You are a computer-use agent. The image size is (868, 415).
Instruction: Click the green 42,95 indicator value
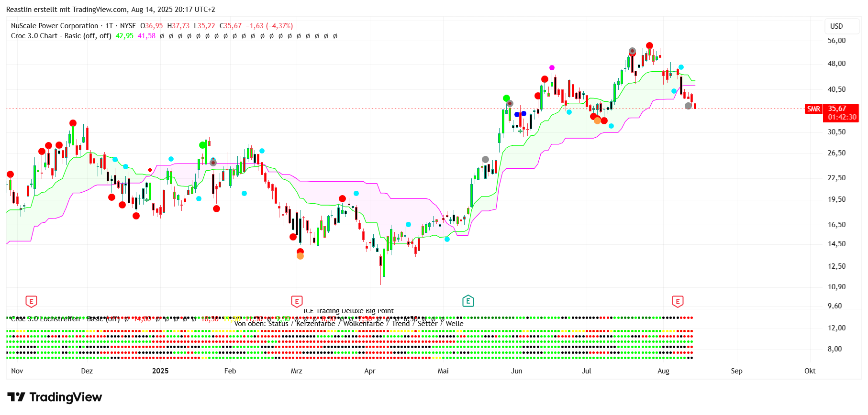click(x=124, y=36)
